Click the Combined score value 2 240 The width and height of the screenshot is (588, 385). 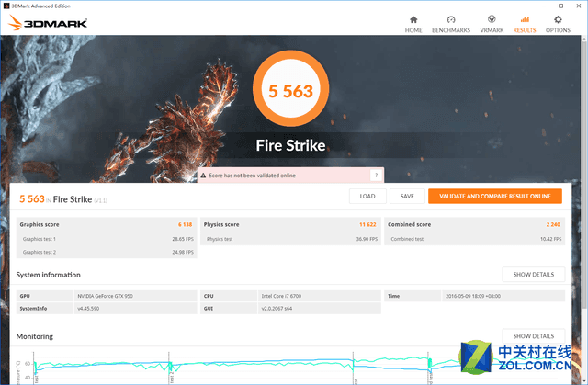coord(553,224)
